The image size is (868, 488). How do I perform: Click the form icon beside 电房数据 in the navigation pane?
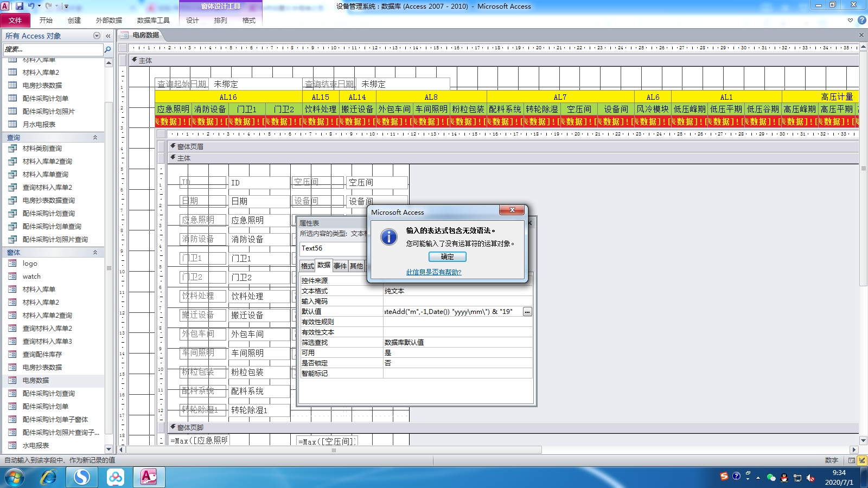pyautogui.click(x=12, y=380)
